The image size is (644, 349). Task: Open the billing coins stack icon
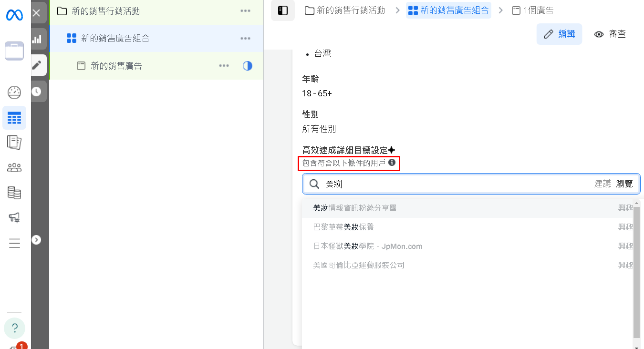(14, 193)
